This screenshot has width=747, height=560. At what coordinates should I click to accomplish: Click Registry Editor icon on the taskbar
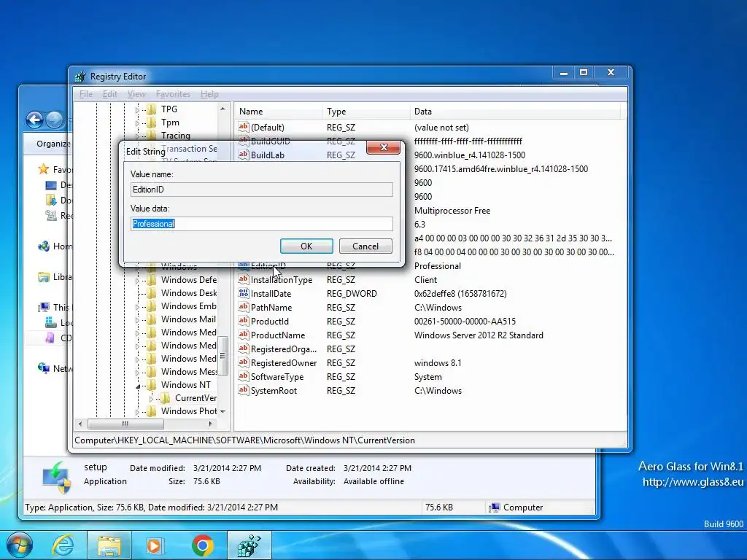pyautogui.click(x=249, y=545)
